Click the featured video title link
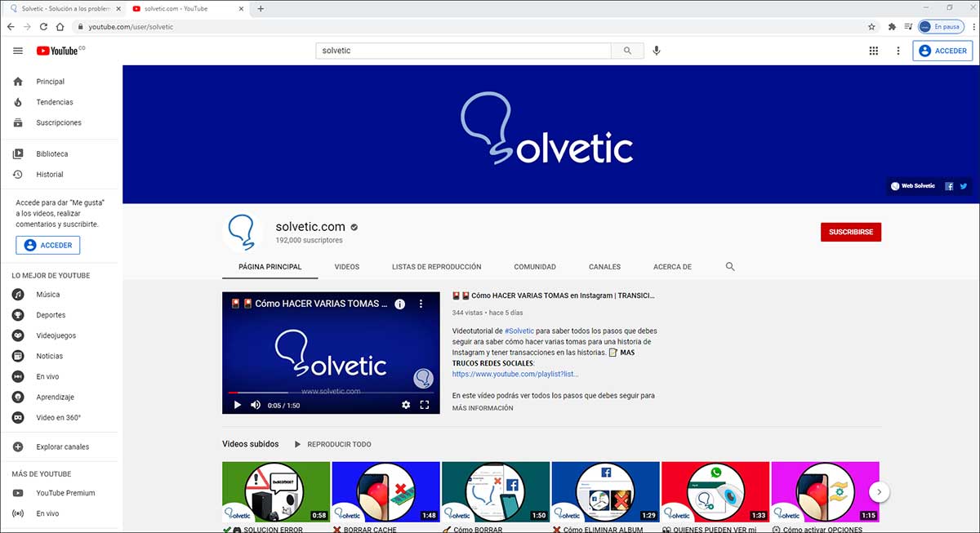The image size is (980, 533). point(554,295)
